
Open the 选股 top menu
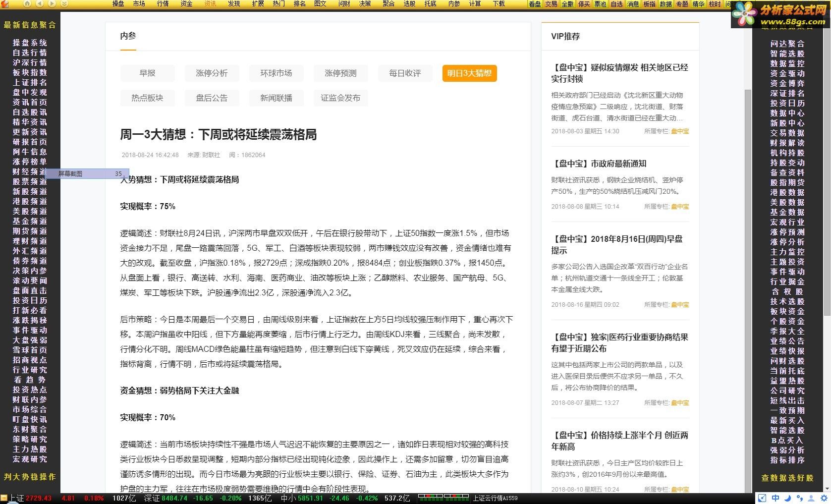(409, 3)
